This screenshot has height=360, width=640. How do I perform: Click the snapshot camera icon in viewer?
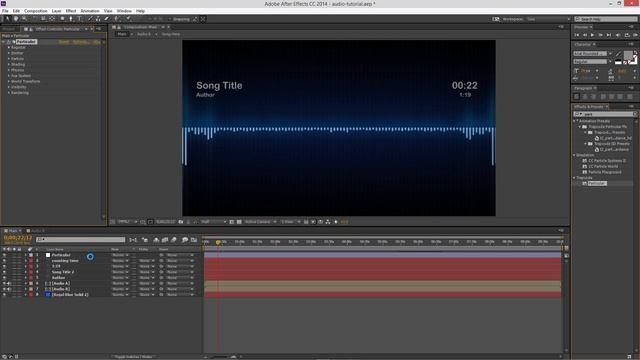181,222
